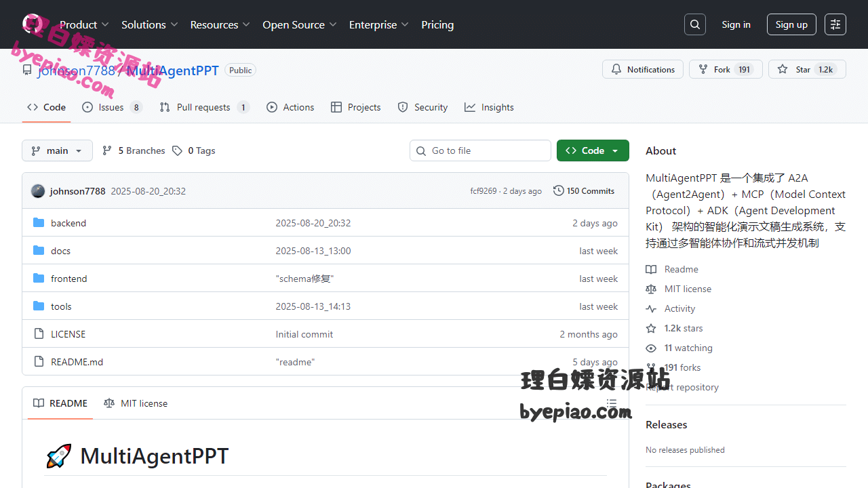Screen dimensions: 868x488
Task: Open the backend folder name
Action: coord(68,223)
